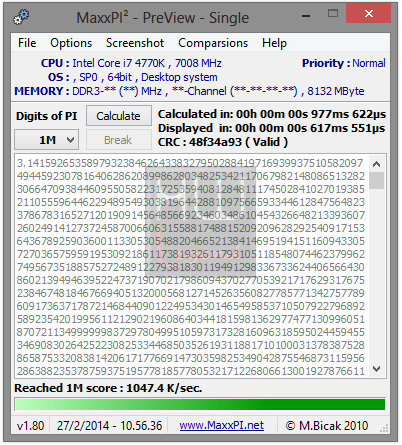Minimize the MaxxPI window

point(306,15)
